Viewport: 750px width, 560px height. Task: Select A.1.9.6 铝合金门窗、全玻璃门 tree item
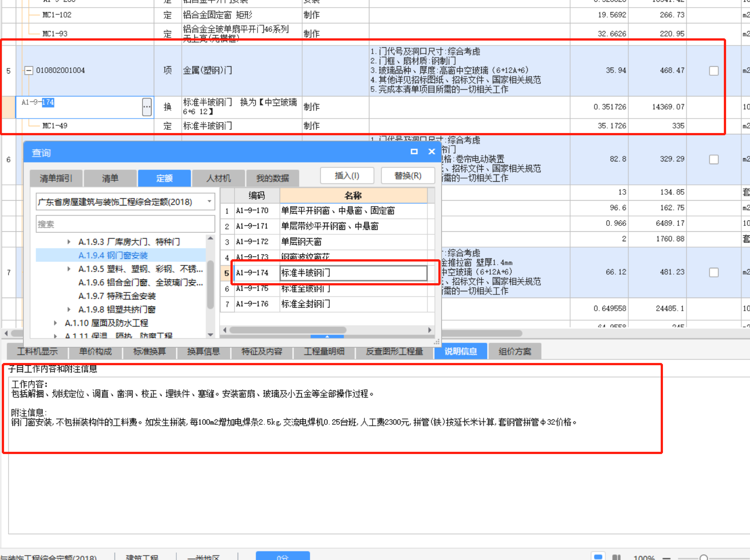(x=140, y=283)
